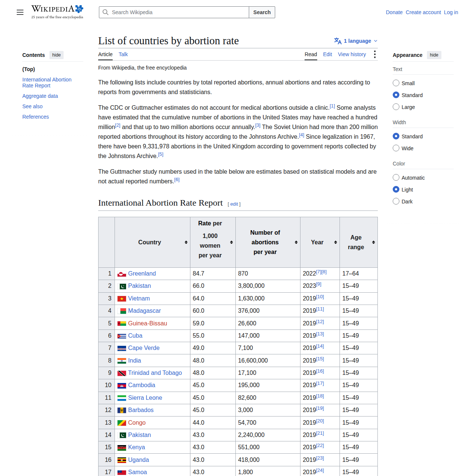
Task: Click the Greenland flag icon
Action: point(122,274)
